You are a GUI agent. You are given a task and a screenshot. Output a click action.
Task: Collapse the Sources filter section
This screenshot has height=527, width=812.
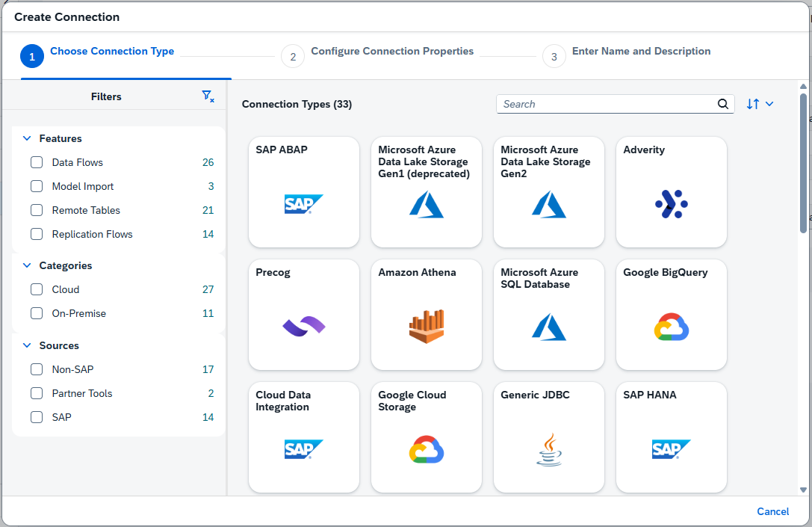click(x=28, y=345)
